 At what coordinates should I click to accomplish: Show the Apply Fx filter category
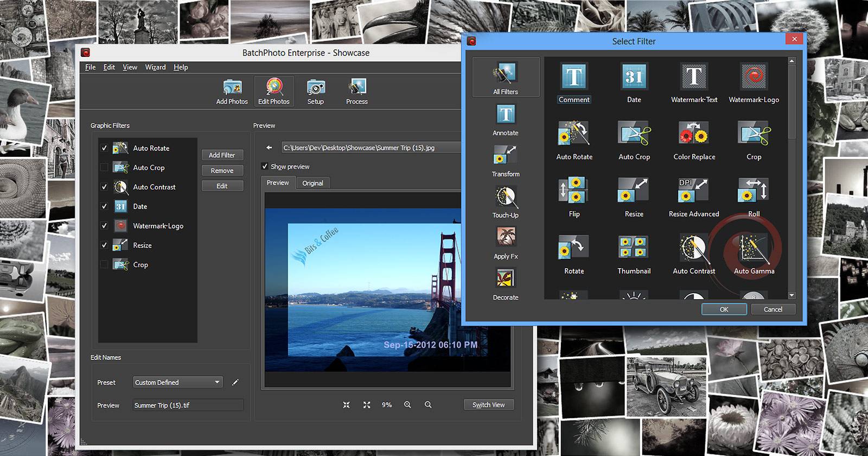[506, 243]
